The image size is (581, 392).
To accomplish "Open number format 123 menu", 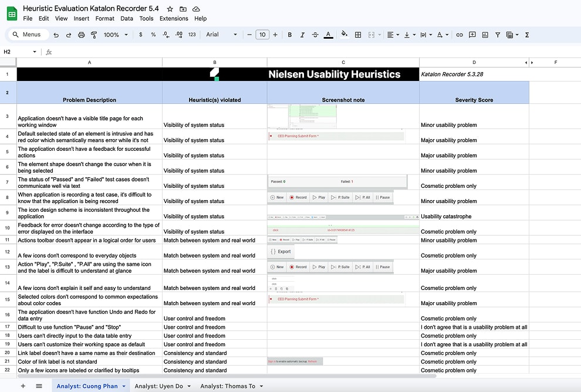I will (x=192, y=35).
